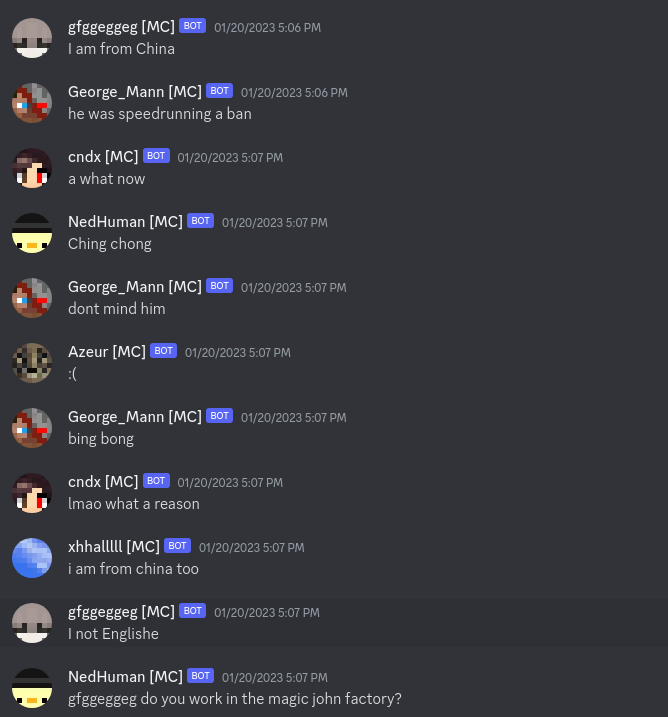Click George_Mann avatar beside 'bing bong'
The width and height of the screenshot is (668, 717).
point(32,428)
